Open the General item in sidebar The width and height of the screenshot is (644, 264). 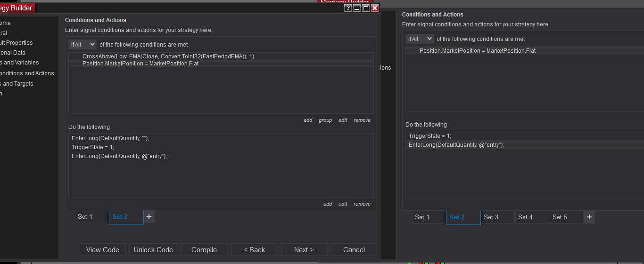coord(4,33)
